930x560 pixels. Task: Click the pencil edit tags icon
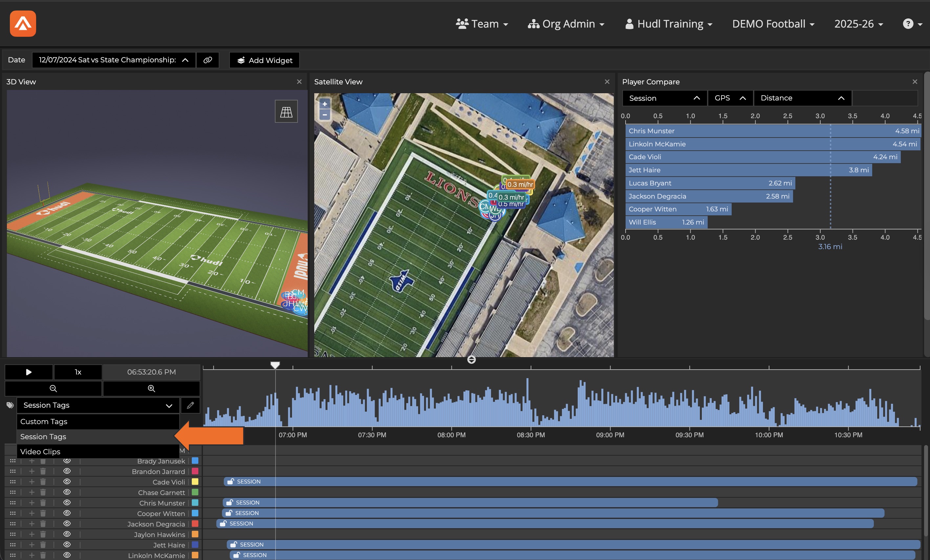pyautogui.click(x=190, y=405)
